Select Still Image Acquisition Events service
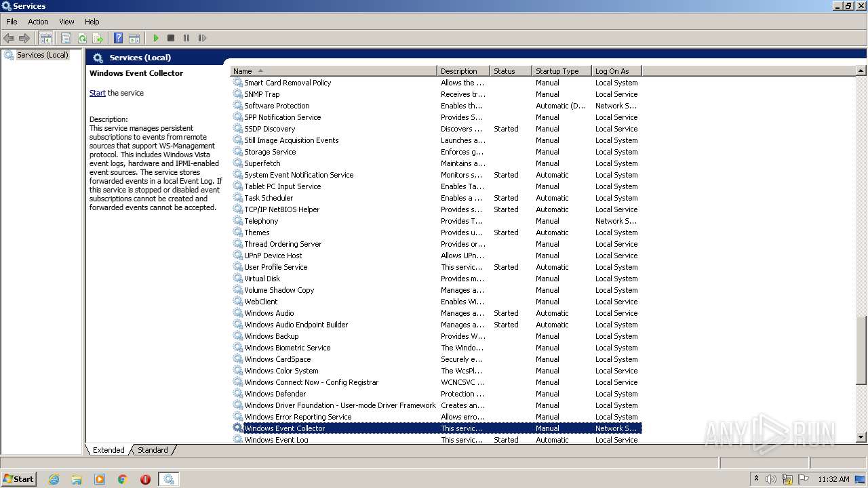The height and width of the screenshot is (488, 868). tap(436, 140)
